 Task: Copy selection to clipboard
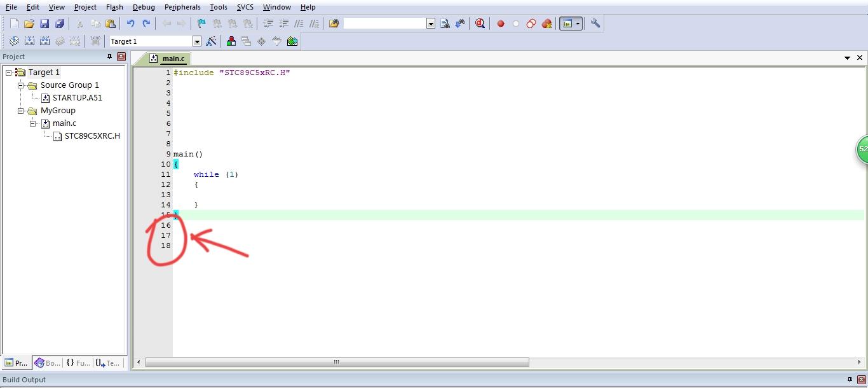click(x=95, y=24)
